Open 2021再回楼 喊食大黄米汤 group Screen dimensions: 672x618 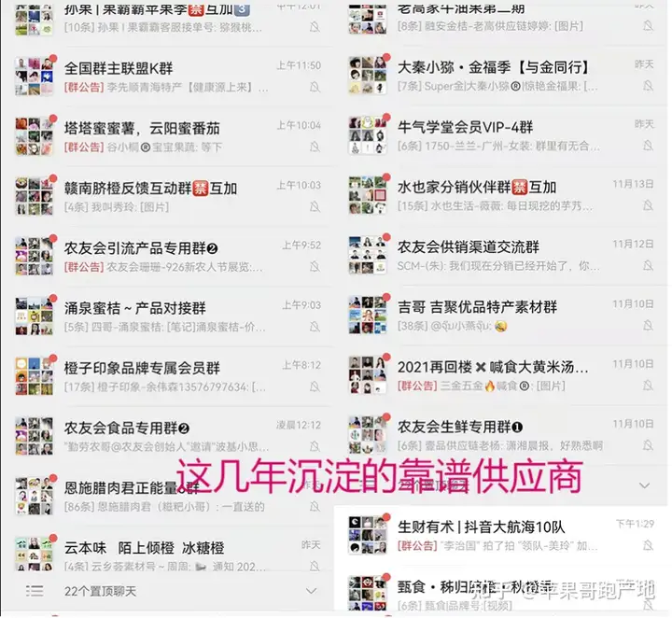pos(501,376)
